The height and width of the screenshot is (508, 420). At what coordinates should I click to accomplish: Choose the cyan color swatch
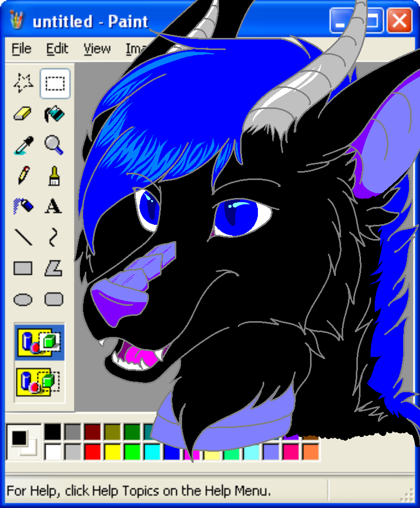point(152,452)
